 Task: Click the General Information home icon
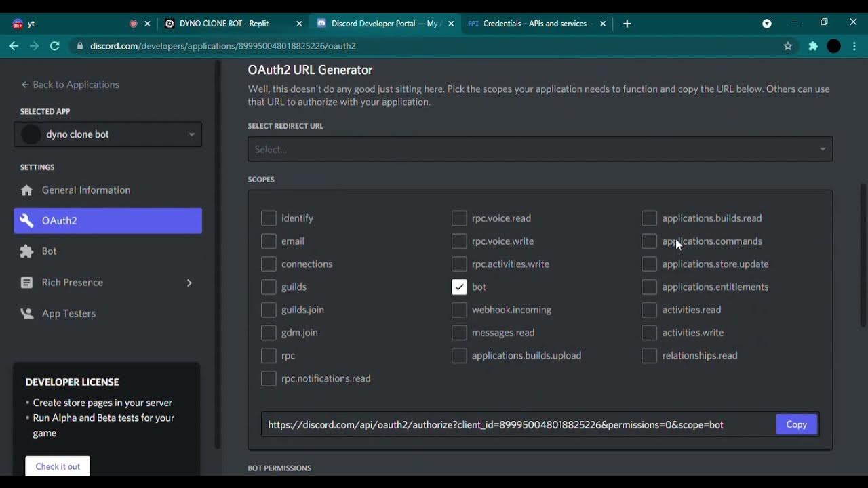point(26,190)
